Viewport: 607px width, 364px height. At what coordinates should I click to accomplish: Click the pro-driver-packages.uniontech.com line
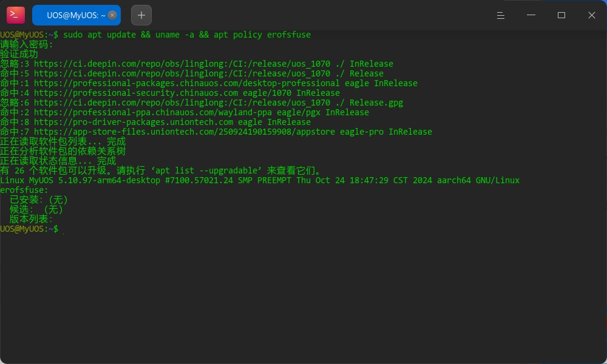pyautogui.click(x=155, y=122)
